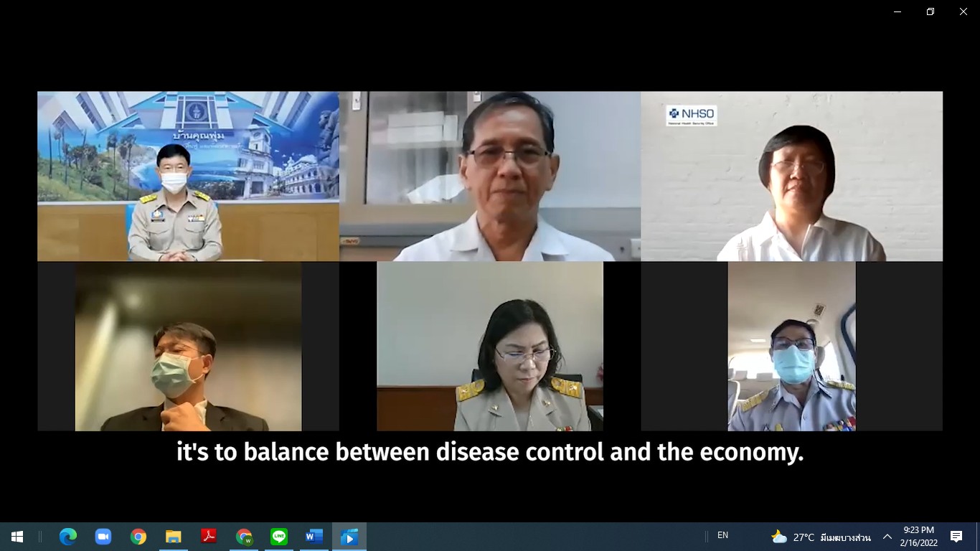980x551 pixels.
Task: Launch Adobe Acrobat Reader from taskbar
Action: [209, 537]
